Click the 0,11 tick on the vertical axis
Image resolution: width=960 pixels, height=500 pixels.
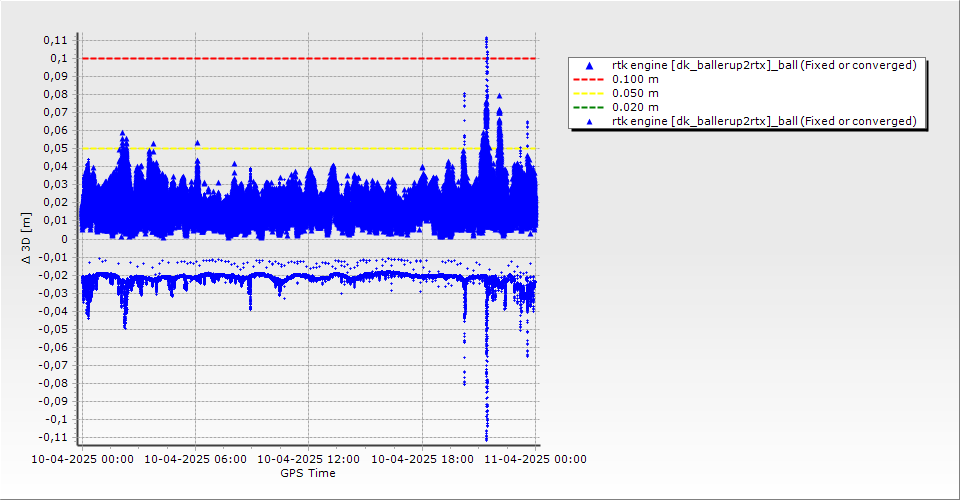point(56,40)
